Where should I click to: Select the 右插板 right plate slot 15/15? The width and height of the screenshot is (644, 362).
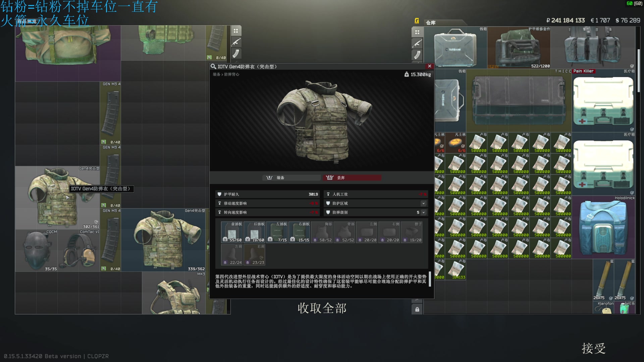300,232
